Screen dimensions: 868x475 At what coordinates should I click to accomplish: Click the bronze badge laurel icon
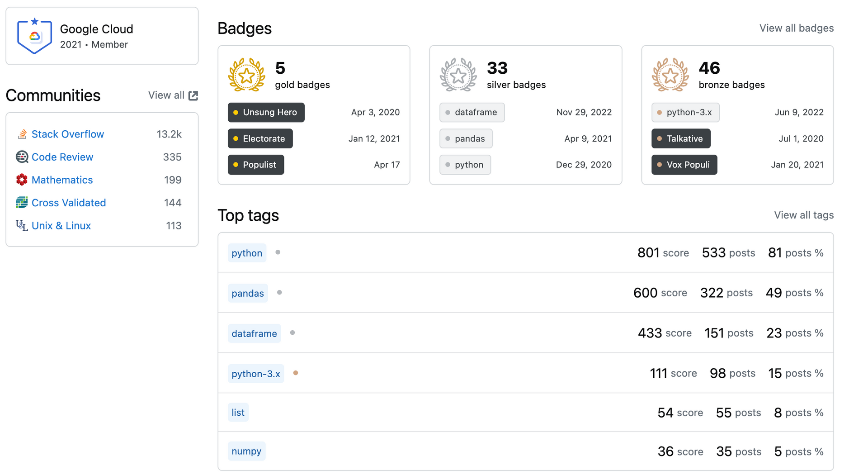(670, 75)
